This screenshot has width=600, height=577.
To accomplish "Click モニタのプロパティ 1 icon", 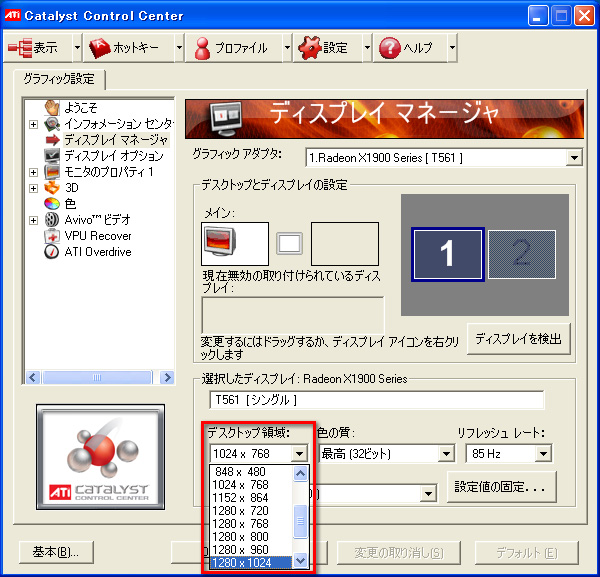I will (x=52, y=172).
